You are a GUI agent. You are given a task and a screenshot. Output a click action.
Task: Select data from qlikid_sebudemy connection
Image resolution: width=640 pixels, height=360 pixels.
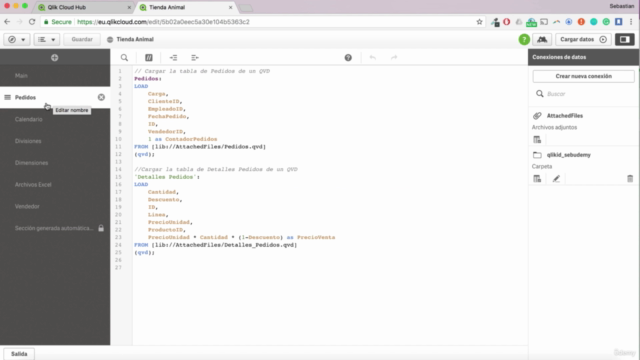click(x=537, y=179)
